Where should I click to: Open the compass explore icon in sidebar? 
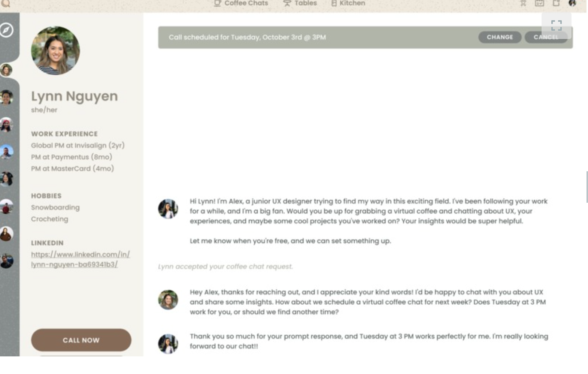[6, 30]
